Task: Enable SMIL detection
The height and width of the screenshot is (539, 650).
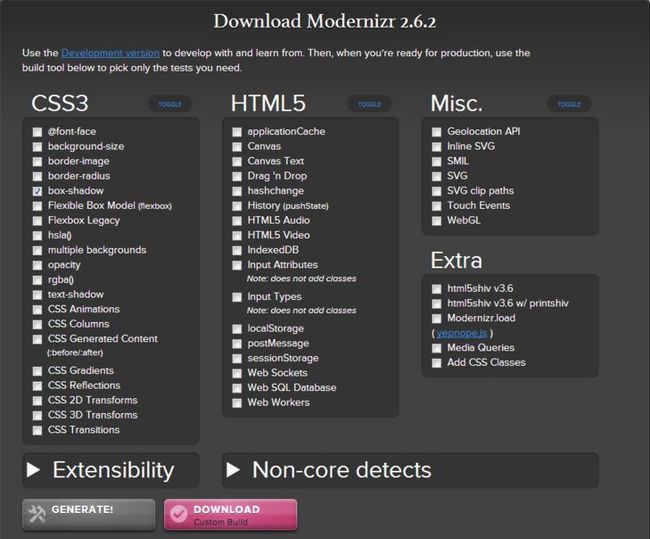Action: (x=437, y=161)
